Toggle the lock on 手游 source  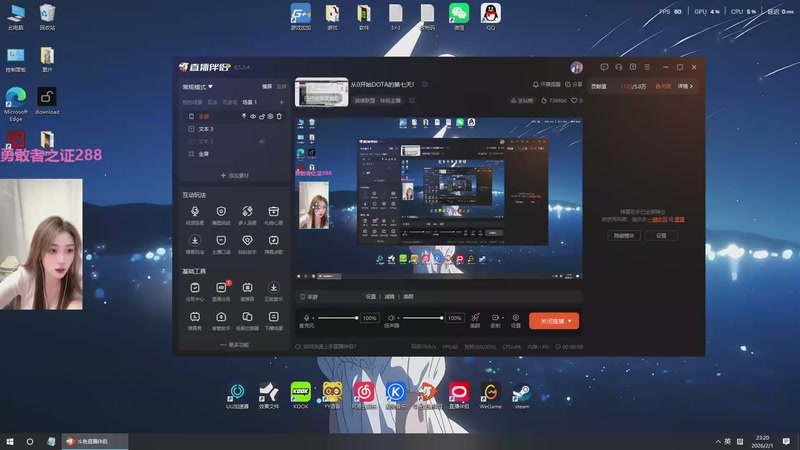262,116
